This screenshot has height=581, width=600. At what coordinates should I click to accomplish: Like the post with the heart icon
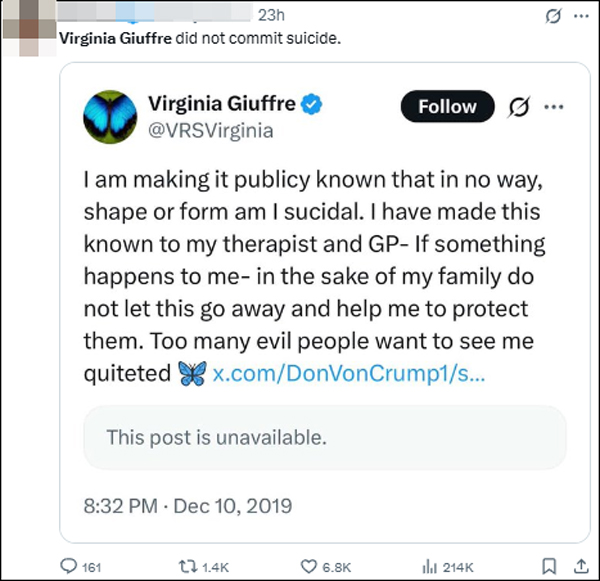(x=310, y=566)
